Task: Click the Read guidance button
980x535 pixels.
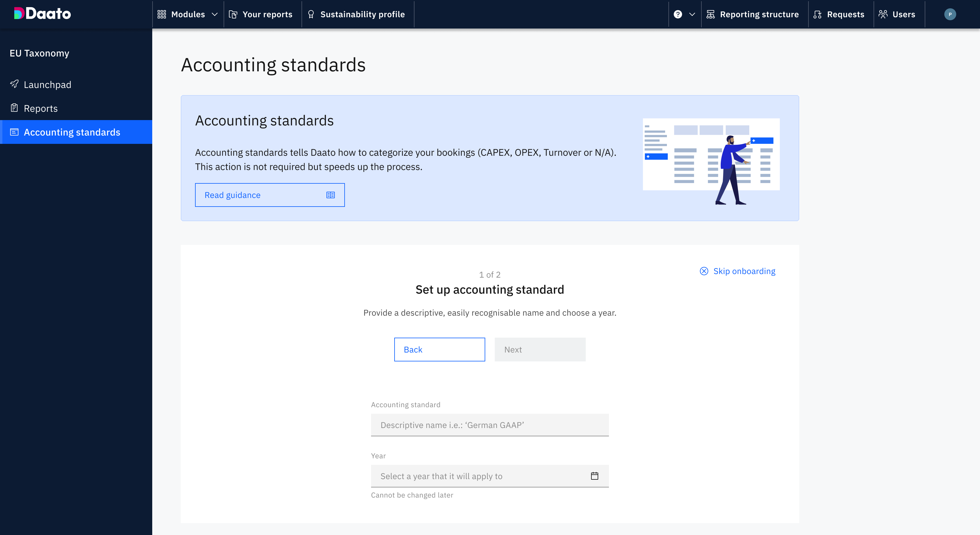Action: pyautogui.click(x=269, y=195)
